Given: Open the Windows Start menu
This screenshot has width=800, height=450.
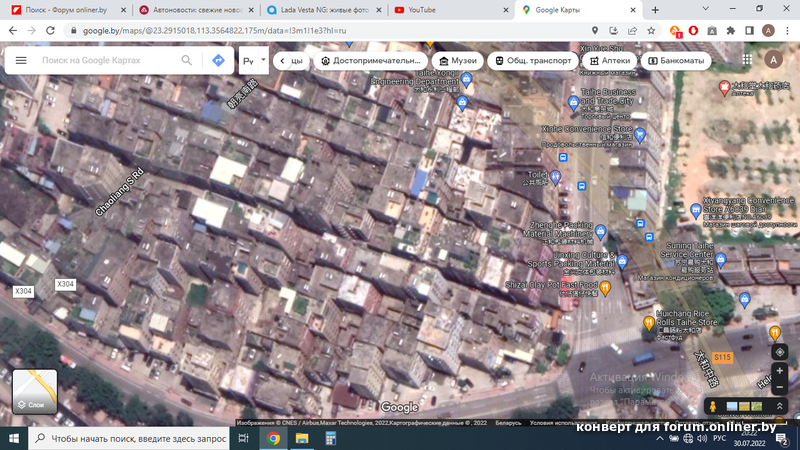Looking at the screenshot, I should (x=14, y=438).
